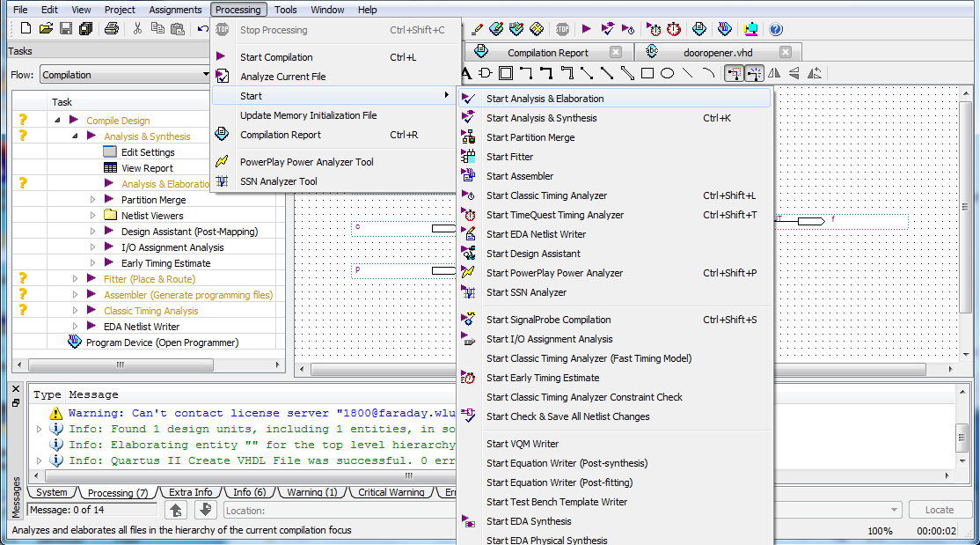980x545 pixels.
Task: Click the messages vertical scrollbar thumb
Action: pos(962,438)
